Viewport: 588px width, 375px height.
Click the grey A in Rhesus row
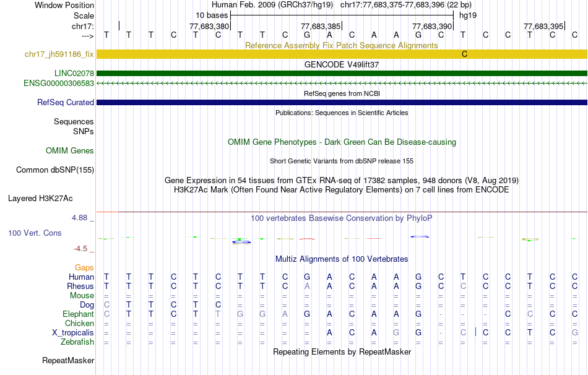pos(307,286)
